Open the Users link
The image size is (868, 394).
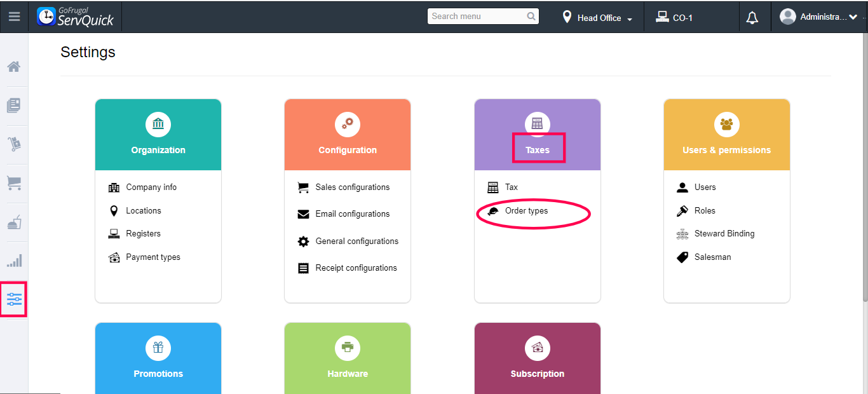pyautogui.click(x=705, y=187)
